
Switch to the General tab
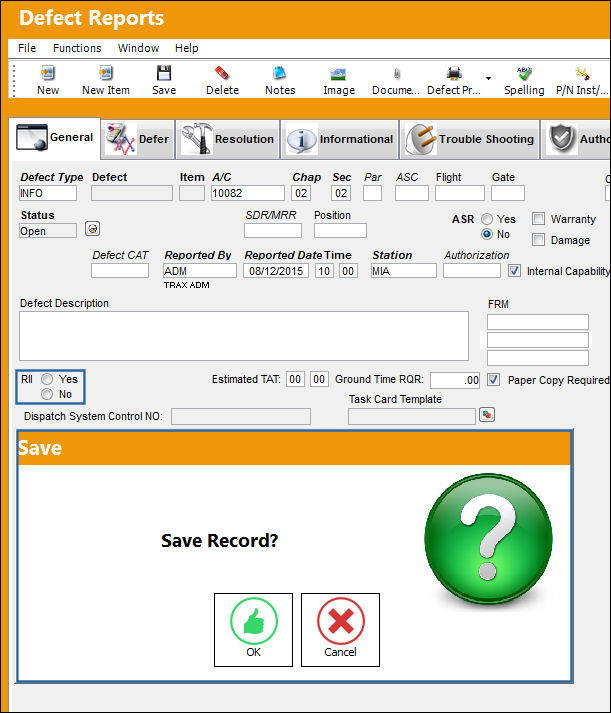point(55,138)
